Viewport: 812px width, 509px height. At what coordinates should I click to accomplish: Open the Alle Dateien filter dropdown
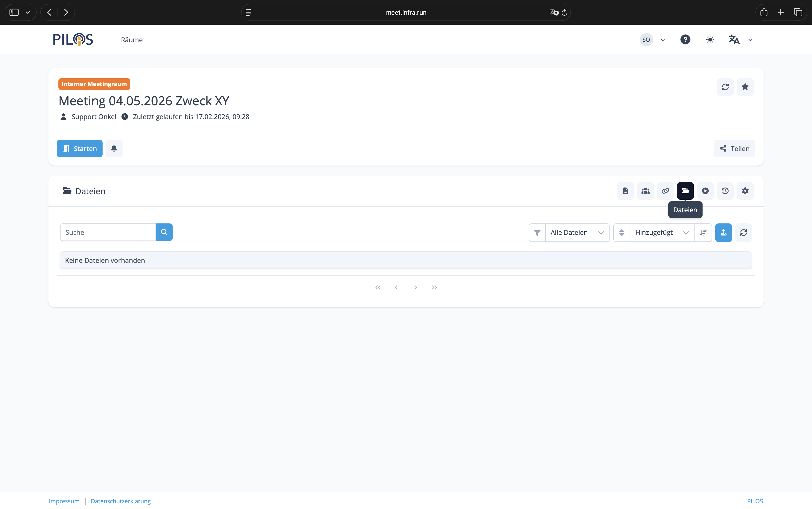[x=577, y=233]
